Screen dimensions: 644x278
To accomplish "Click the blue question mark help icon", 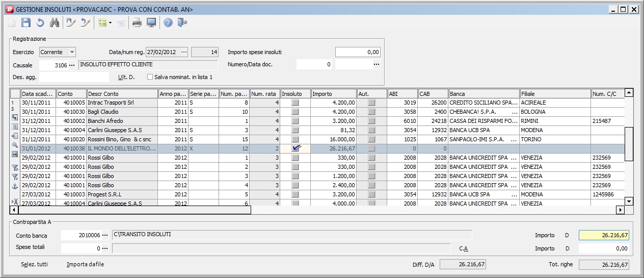I will 168,22.
